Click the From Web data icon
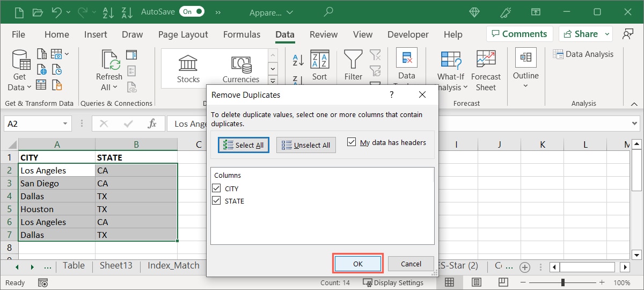This screenshot has width=644, height=290. click(42, 70)
